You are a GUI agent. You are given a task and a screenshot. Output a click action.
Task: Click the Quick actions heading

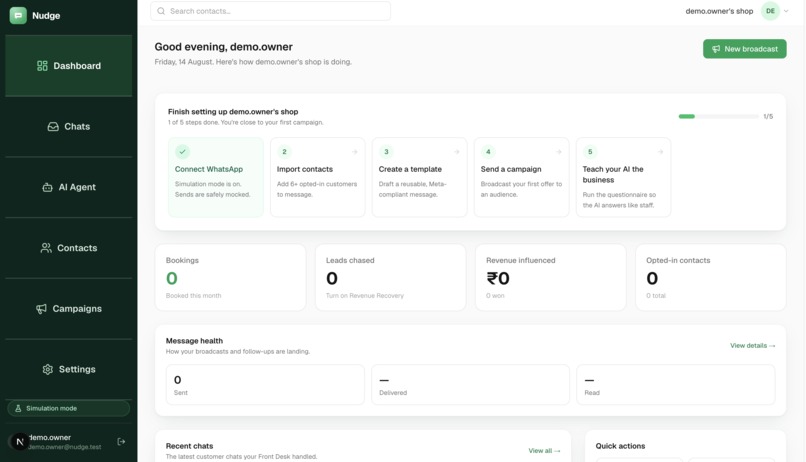(x=620, y=446)
